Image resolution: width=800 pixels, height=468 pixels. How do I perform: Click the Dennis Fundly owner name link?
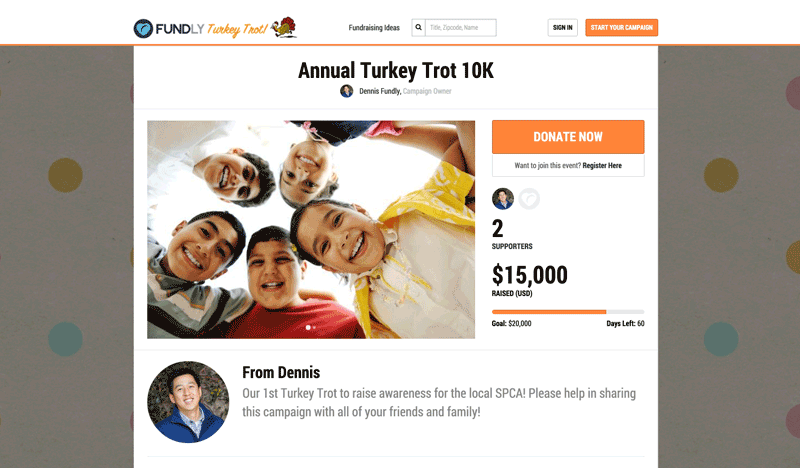tap(380, 91)
